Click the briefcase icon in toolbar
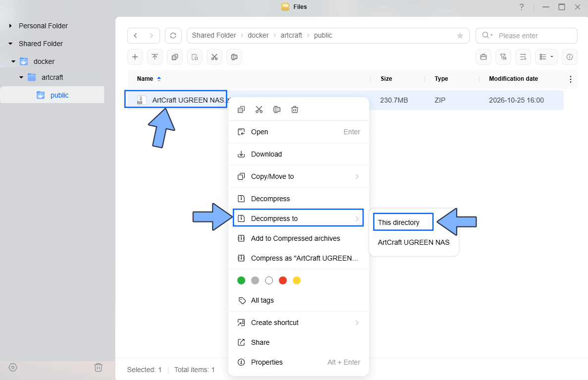The width and height of the screenshot is (588, 380). (483, 57)
